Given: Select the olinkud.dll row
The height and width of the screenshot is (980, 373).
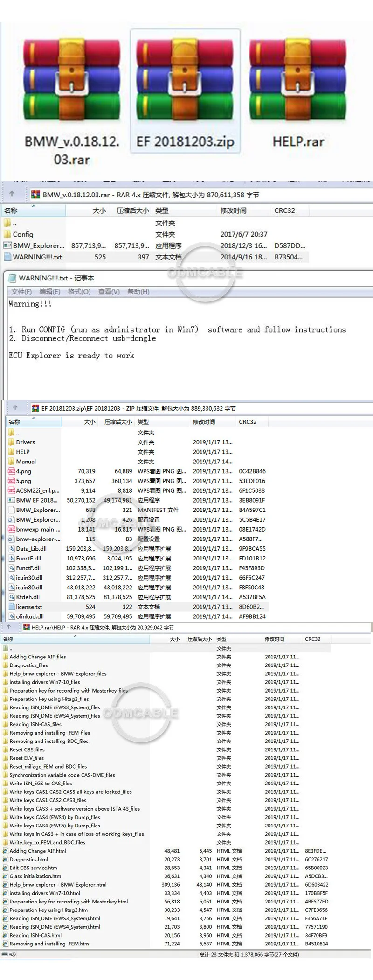Looking at the screenshot, I should [138, 616].
